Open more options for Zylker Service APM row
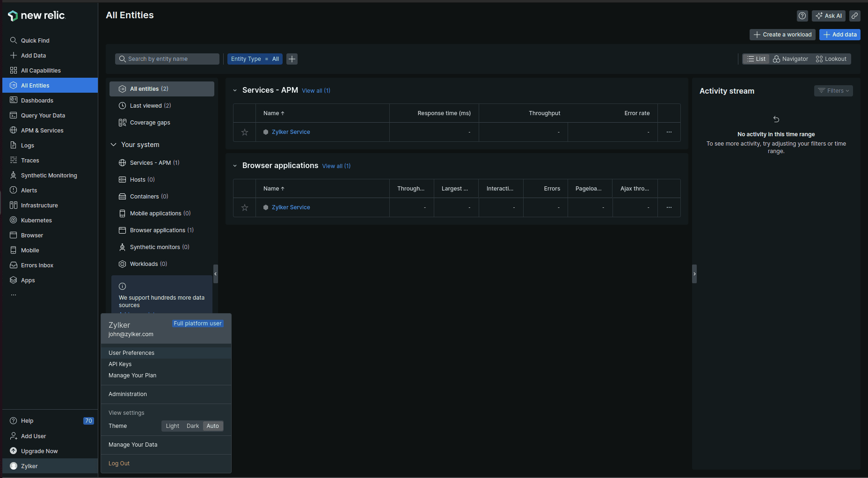The image size is (868, 478). [669, 132]
